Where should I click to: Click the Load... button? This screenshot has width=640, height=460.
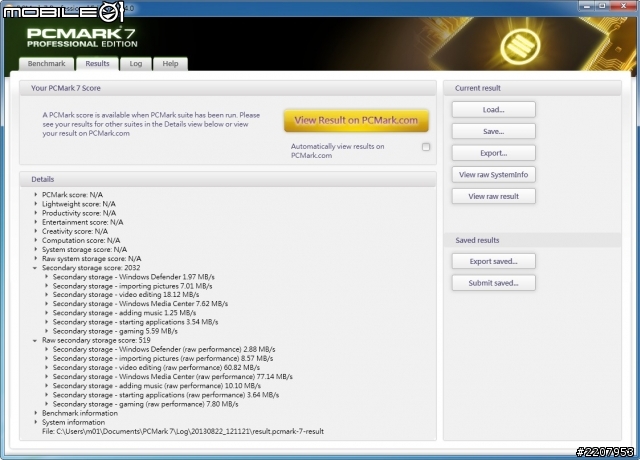point(493,110)
